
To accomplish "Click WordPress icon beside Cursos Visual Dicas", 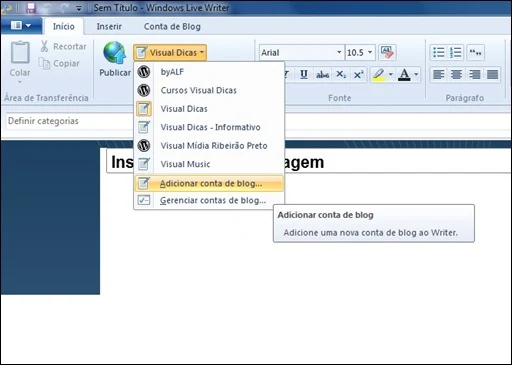I will (x=144, y=90).
